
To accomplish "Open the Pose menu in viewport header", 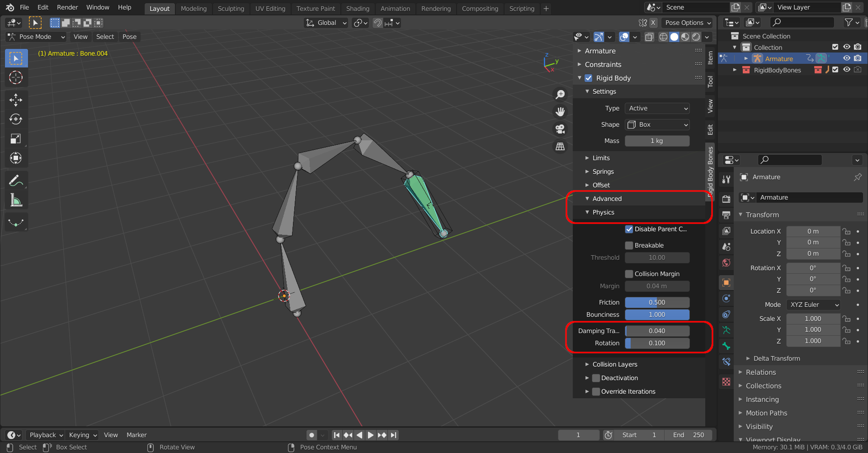I will pyautogui.click(x=129, y=37).
